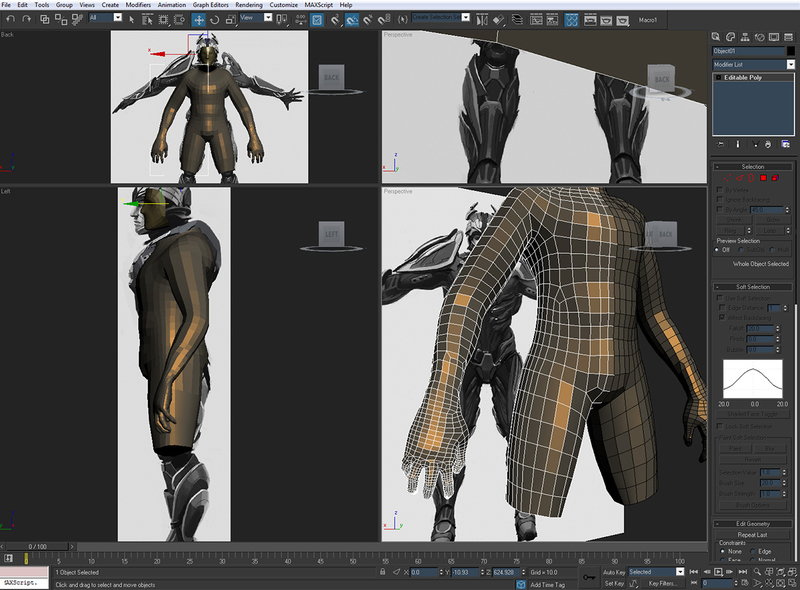The image size is (800, 590).
Task: Switch to Vertex sub-object selection mode
Action: click(725, 178)
